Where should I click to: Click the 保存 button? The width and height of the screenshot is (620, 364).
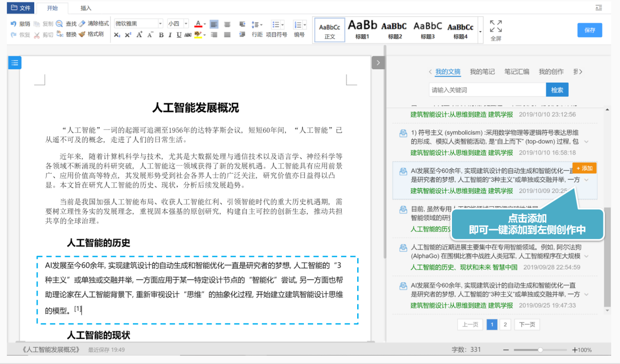(590, 30)
